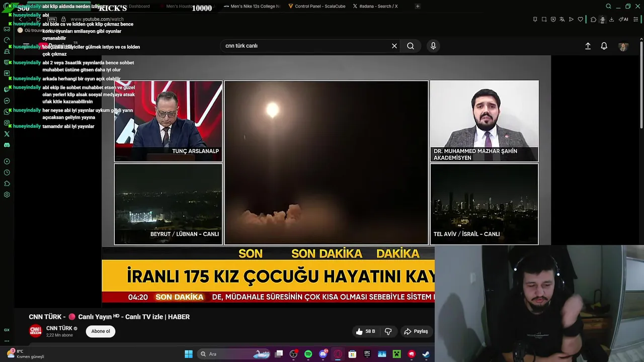Open the YouTube notifications bell
The width and height of the screenshot is (644, 362).
(x=604, y=46)
